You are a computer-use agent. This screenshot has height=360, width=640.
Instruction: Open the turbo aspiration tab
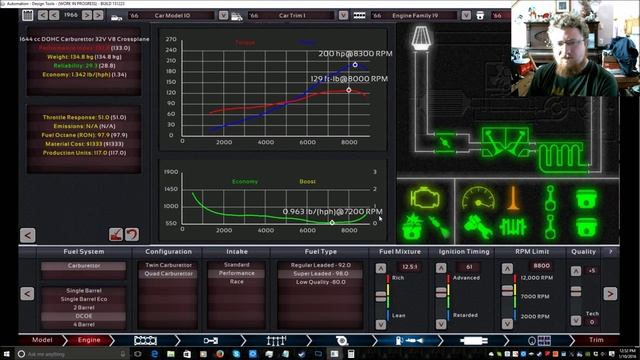(342, 340)
